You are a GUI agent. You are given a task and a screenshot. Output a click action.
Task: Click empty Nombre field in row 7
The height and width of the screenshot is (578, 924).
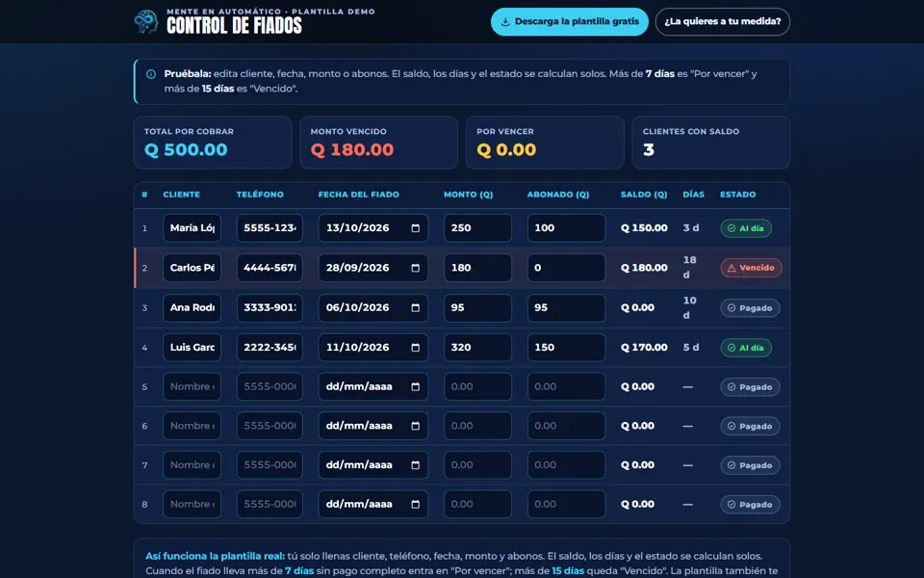coord(192,464)
